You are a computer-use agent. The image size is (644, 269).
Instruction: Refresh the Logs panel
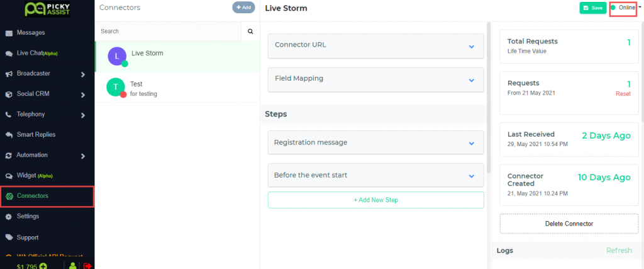(619, 251)
